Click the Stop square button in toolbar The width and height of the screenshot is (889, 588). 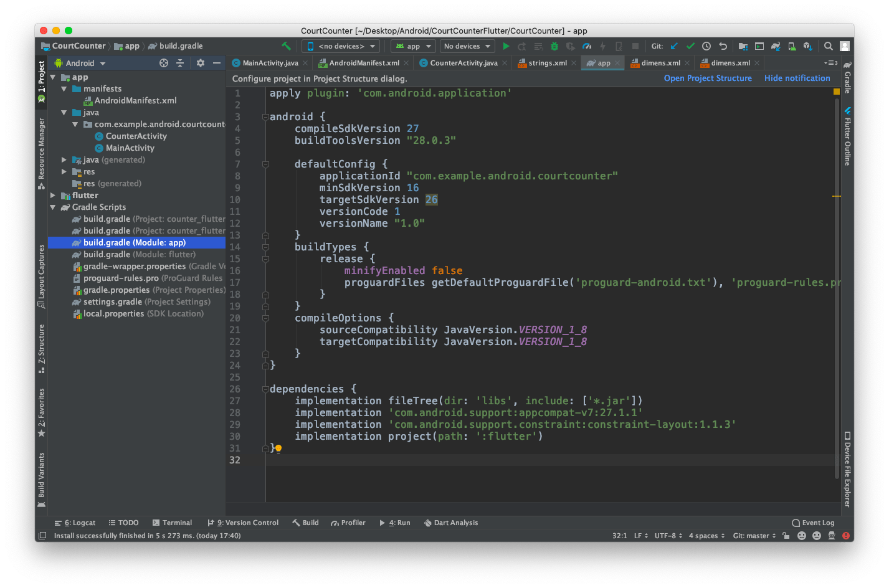635,46
